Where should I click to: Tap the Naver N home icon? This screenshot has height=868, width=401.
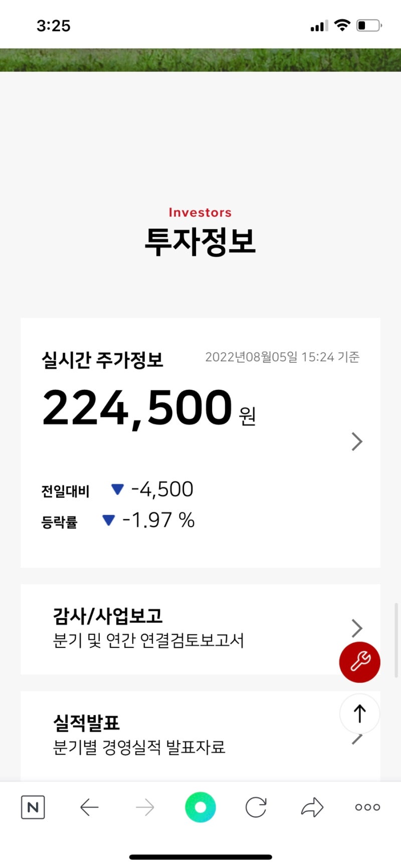(x=33, y=807)
